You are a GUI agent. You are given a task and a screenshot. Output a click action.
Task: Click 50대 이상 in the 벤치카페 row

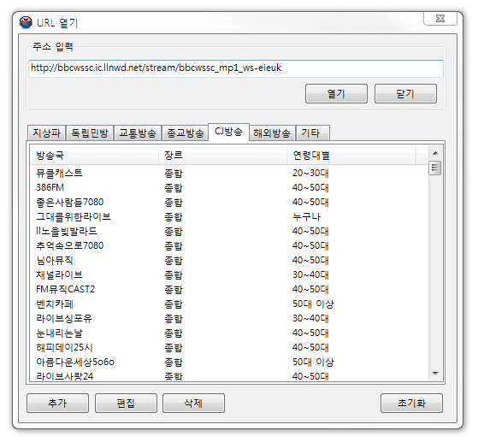pos(313,304)
